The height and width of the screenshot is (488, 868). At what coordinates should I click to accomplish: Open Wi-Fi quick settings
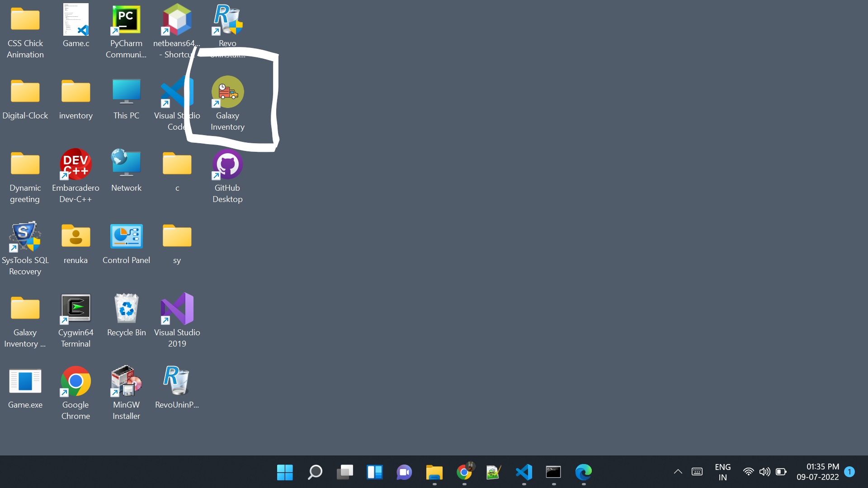749,472
